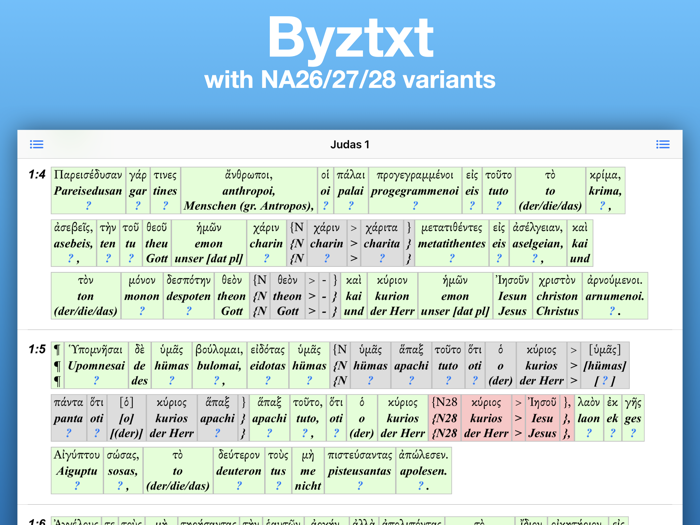Select verse number 1:5

(x=37, y=349)
